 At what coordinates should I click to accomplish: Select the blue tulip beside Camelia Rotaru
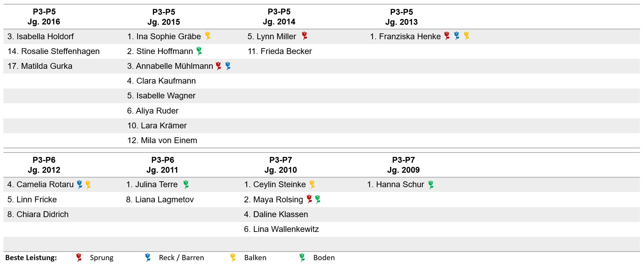(x=80, y=184)
